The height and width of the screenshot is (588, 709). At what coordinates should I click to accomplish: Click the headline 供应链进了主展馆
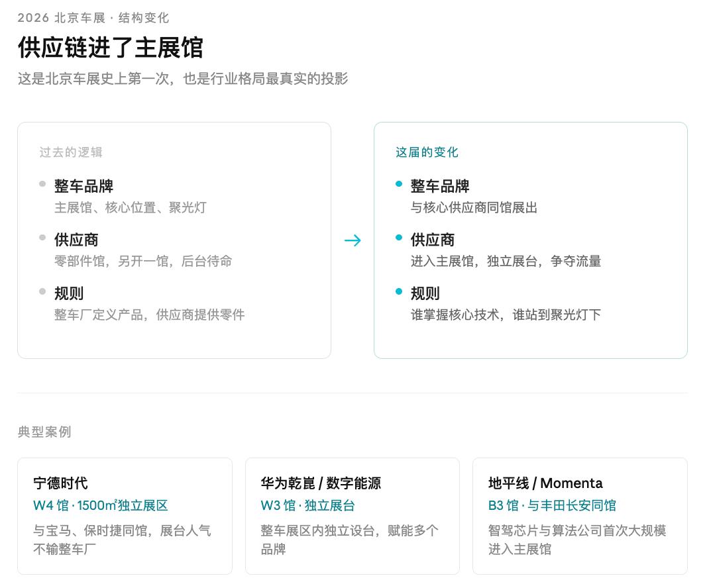click(x=111, y=48)
